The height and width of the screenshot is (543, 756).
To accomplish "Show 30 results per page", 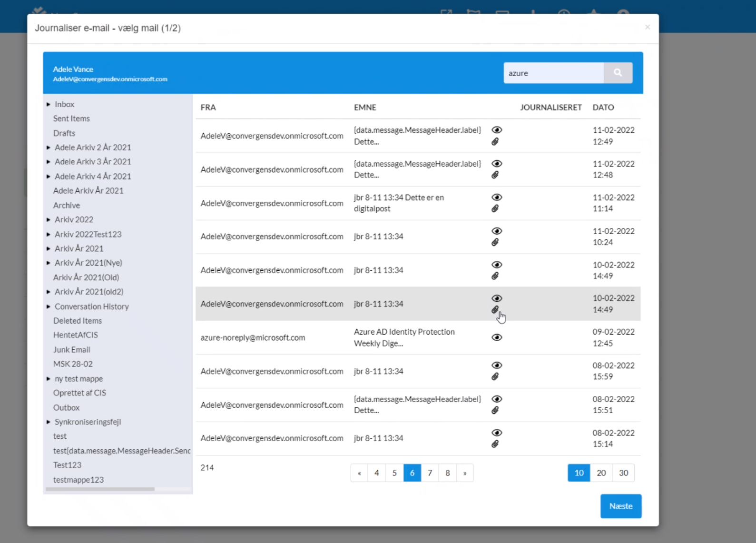I will (x=623, y=473).
